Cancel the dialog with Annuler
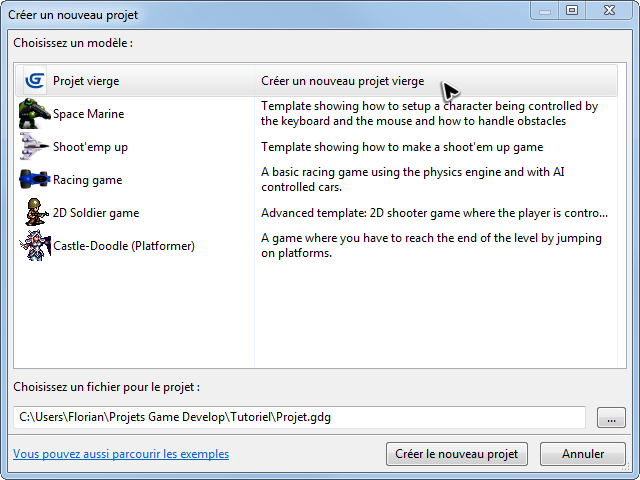This screenshot has width=640, height=480. pos(582,454)
